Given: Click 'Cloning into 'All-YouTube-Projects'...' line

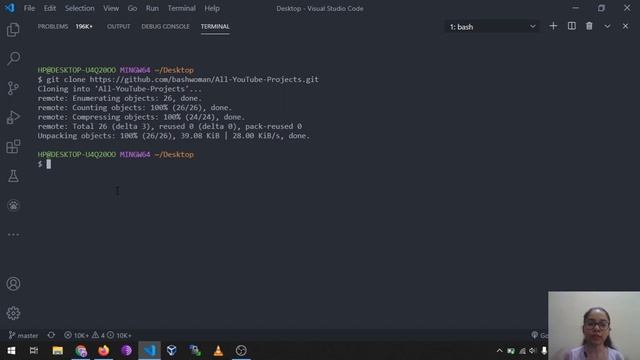Looking at the screenshot, I should 120,89.
